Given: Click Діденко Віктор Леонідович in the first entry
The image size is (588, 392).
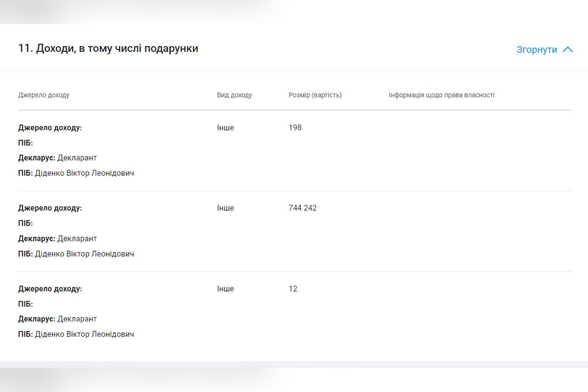Looking at the screenshot, I should [84, 173].
